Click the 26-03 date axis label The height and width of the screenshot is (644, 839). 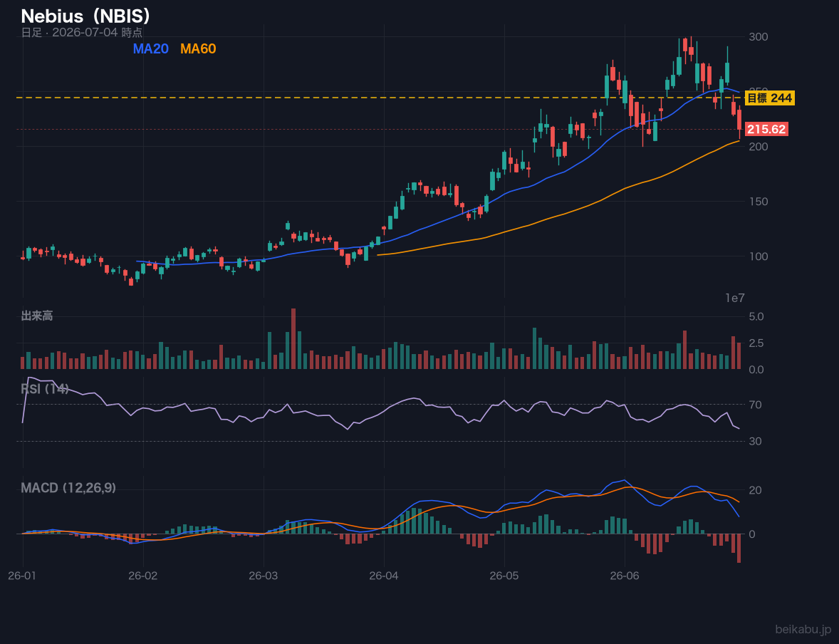[x=264, y=576]
